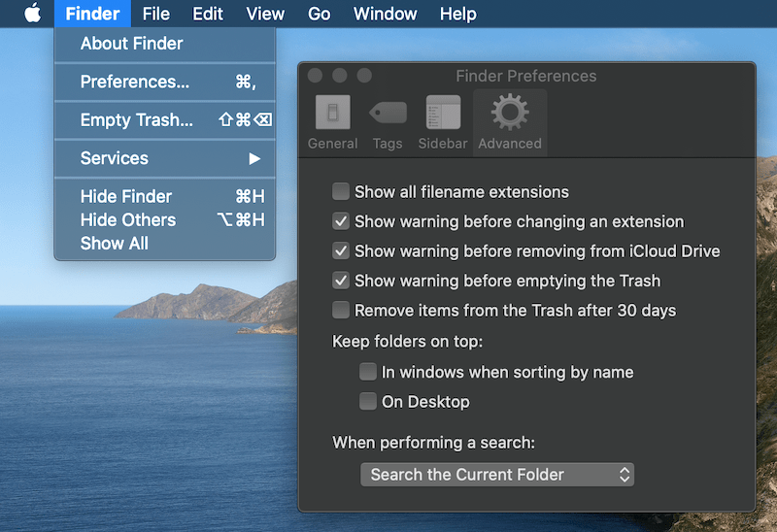Check In windows when sorting by name
Viewport: 777px width, 532px height.
[368, 372]
